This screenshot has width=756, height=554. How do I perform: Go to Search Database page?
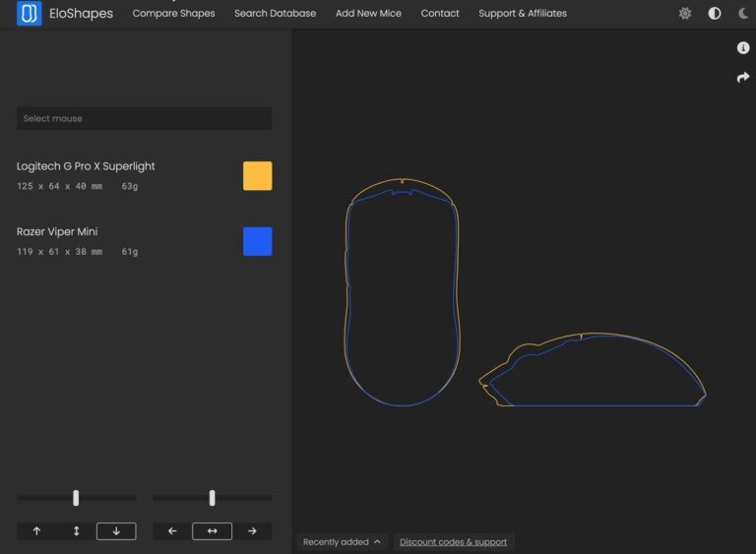tap(275, 14)
